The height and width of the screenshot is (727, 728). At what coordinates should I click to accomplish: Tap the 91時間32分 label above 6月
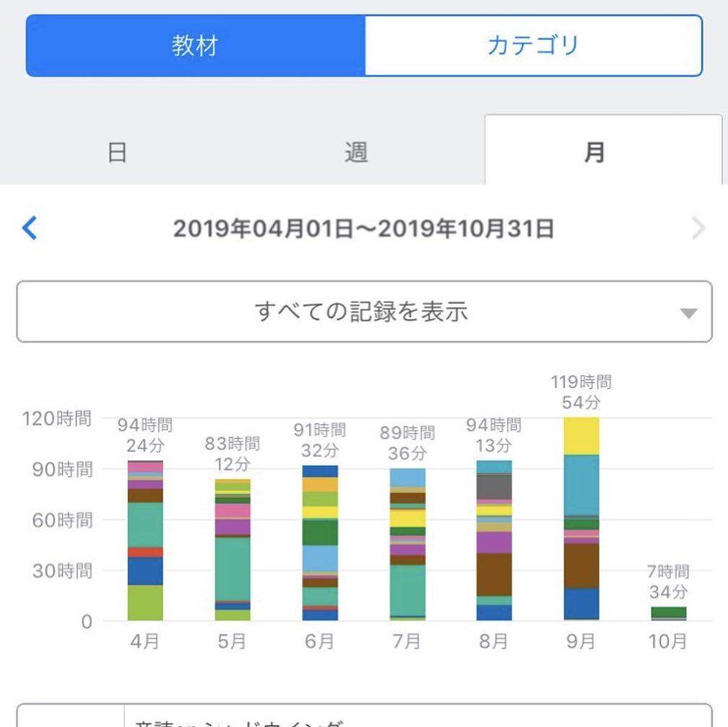(320, 440)
